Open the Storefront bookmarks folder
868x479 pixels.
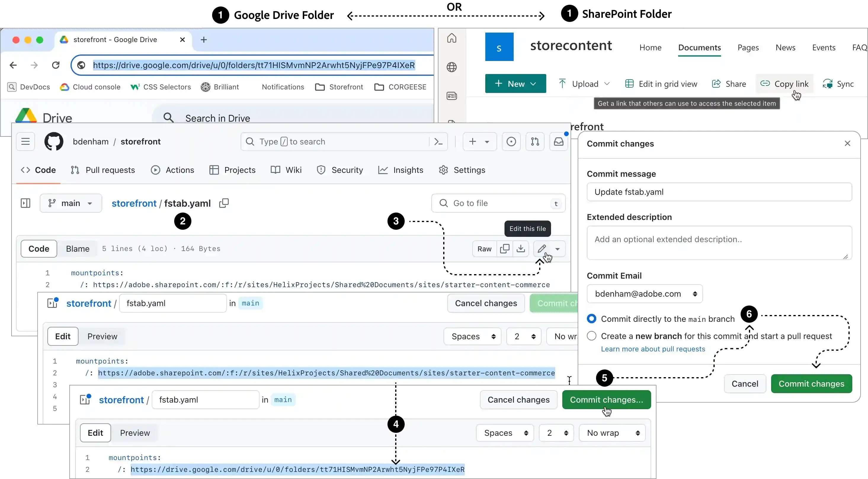tap(339, 87)
